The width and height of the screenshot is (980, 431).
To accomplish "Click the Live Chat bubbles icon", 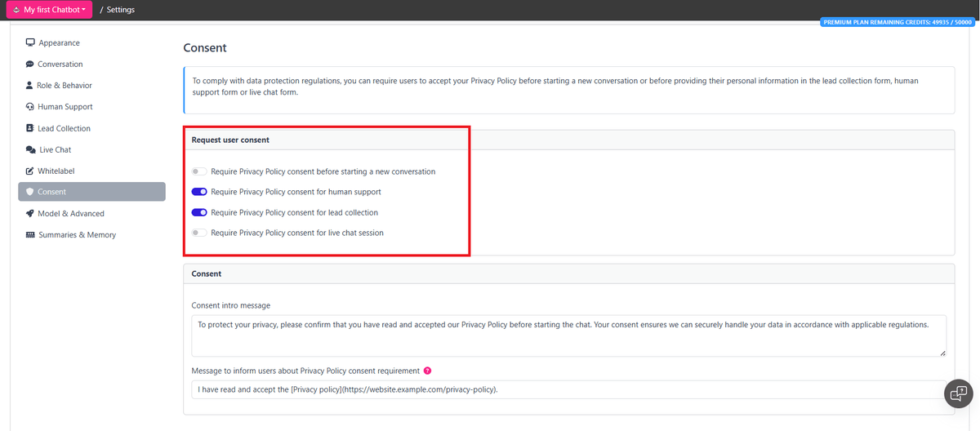I will 31,150.
